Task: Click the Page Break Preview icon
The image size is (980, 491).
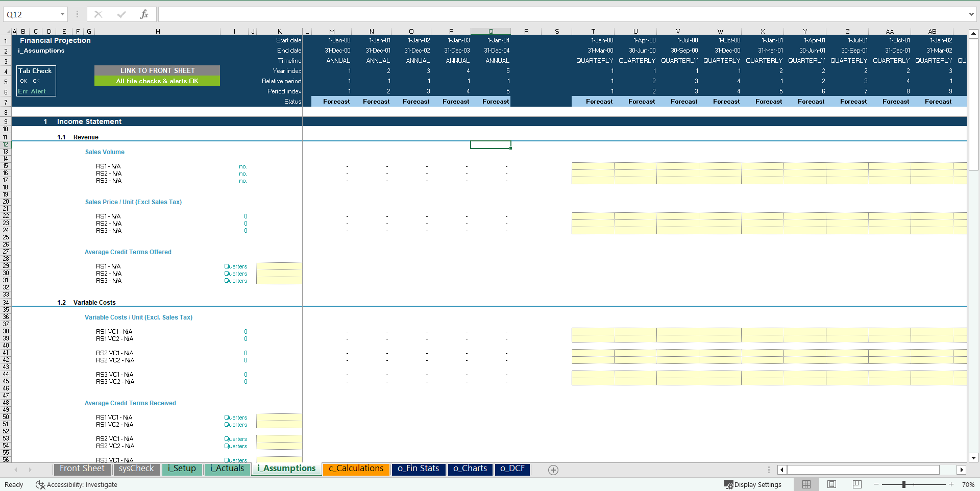Action: [857, 484]
